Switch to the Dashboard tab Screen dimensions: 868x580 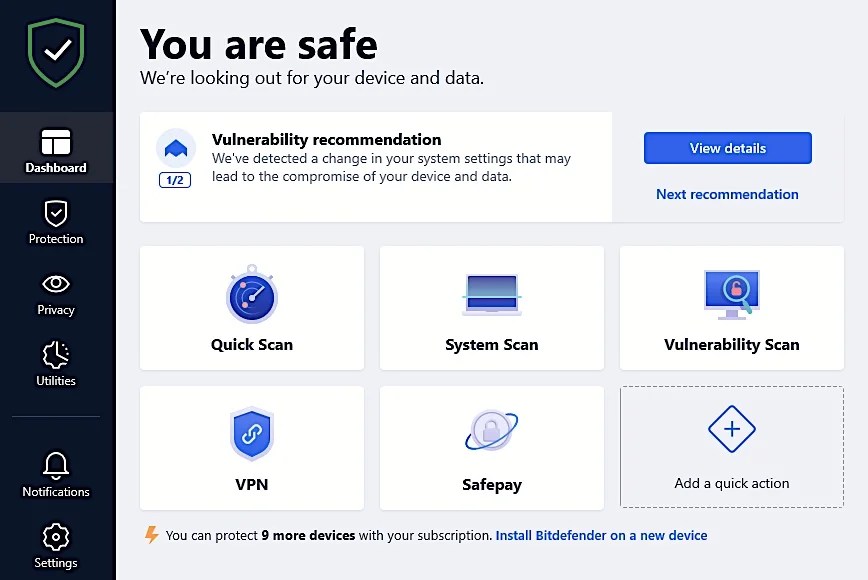(x=55, y=147)
